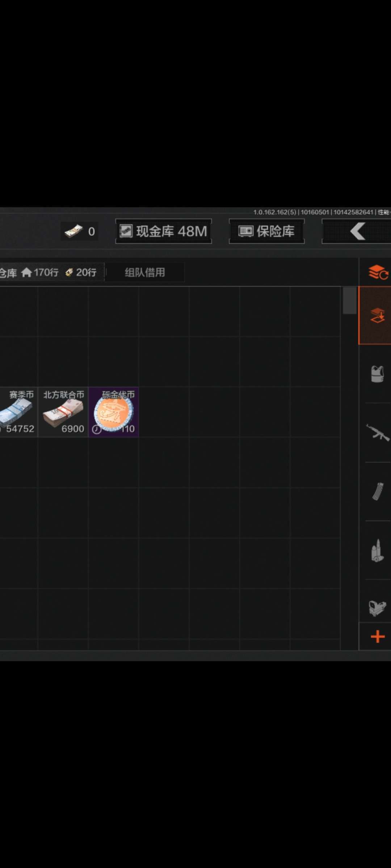
Task: Open the magazine category icon
Action: [x=378, y=492]
